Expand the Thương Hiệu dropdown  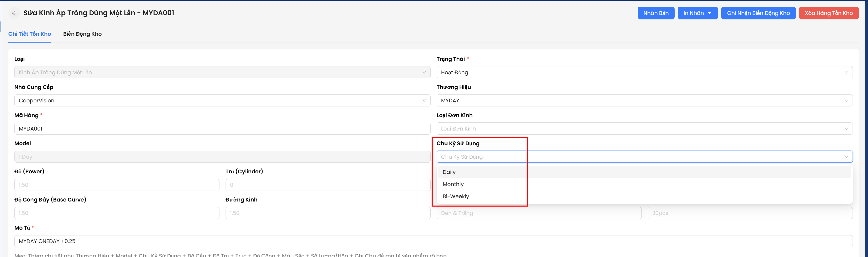pyautogui.click(x=644, y=101)
